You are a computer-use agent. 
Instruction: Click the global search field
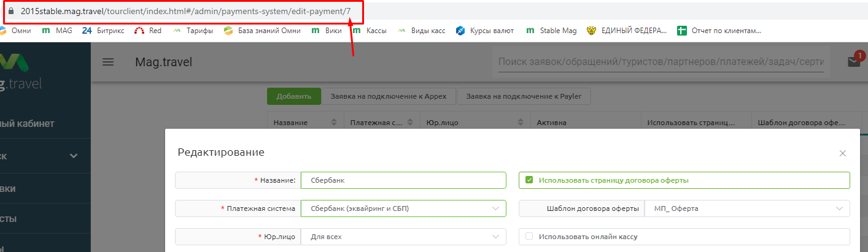(661, 62)
